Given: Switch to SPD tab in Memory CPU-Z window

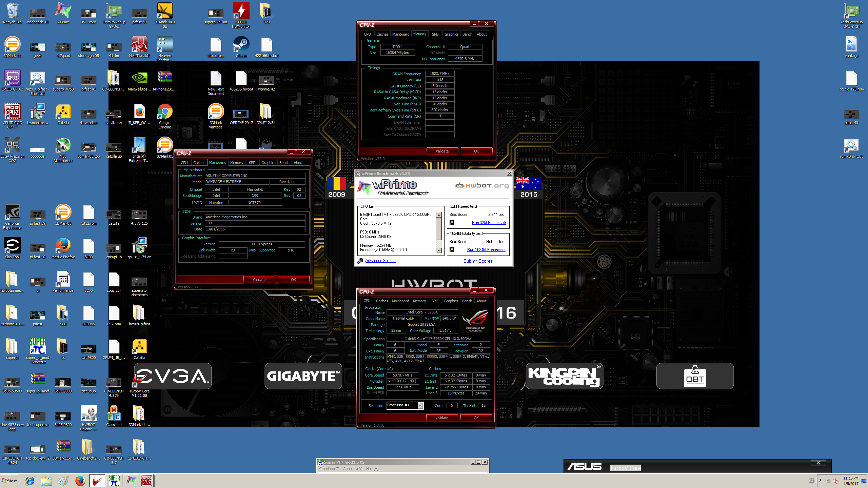Looking at the screenshot, I should 435,34.
